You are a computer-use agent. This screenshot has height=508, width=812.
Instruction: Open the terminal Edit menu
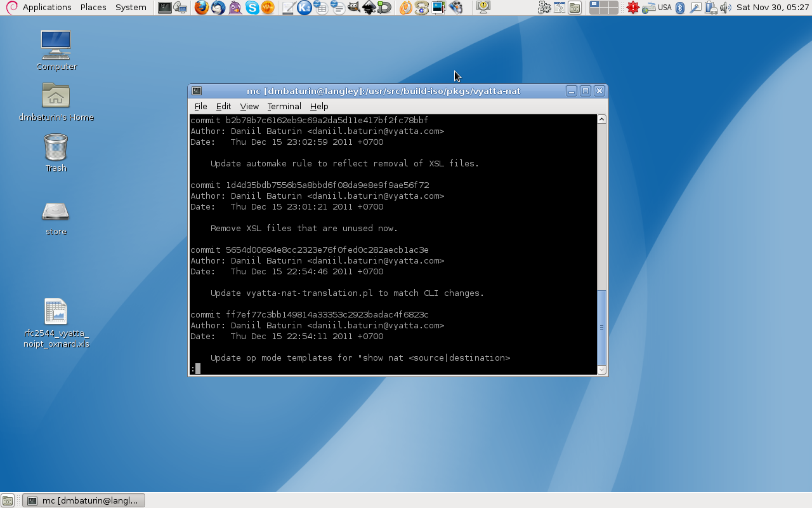coord(223,106)
